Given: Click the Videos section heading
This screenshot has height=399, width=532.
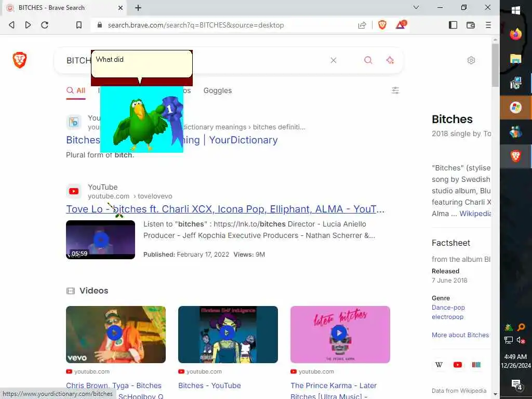Looking at the screenshot, I should [x=94, y=291].
